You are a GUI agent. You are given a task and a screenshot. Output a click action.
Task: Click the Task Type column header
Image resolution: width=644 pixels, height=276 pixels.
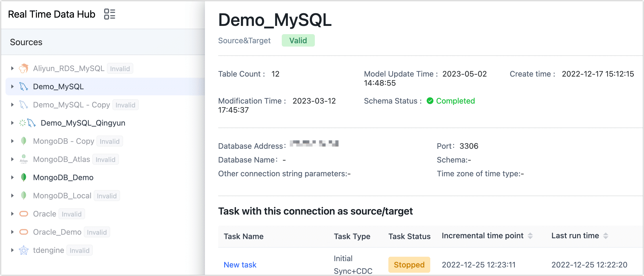pos(352,236)
